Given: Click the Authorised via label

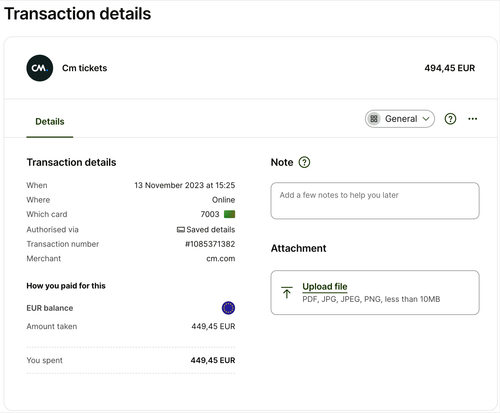Looking at the screenshot, I should [52, 229].
